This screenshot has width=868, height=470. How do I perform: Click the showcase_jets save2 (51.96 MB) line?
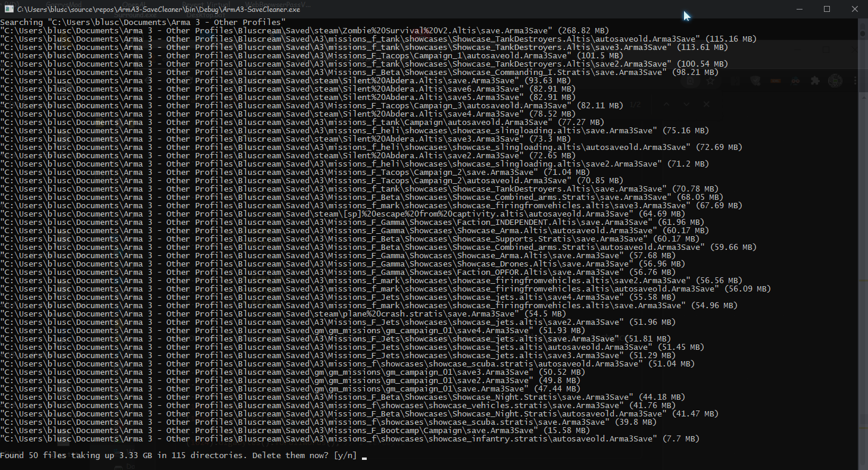338,322
